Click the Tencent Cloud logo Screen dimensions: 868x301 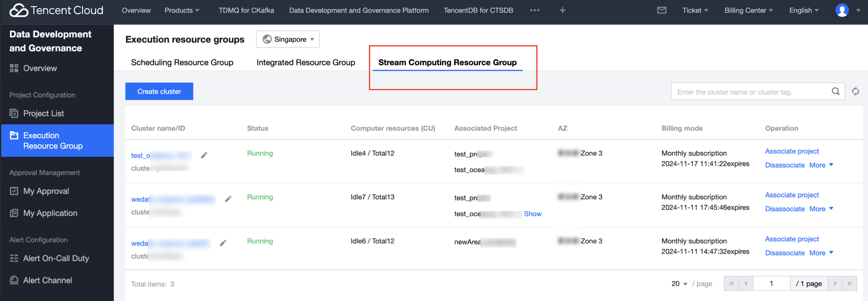click(x=56, y=11)
